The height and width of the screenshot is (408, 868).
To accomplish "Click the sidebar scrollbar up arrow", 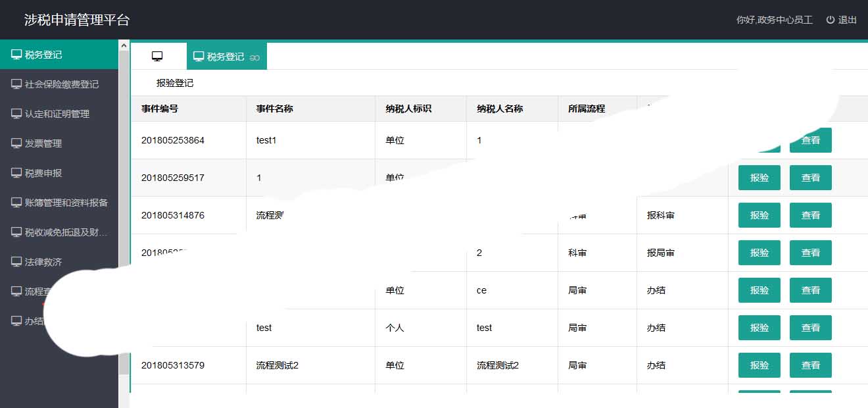I will 124,45.
